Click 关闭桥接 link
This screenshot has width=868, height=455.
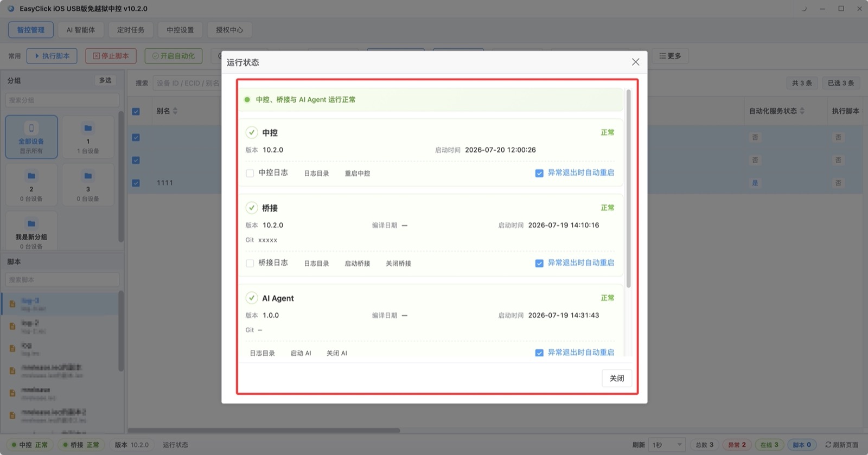point(399,264)
